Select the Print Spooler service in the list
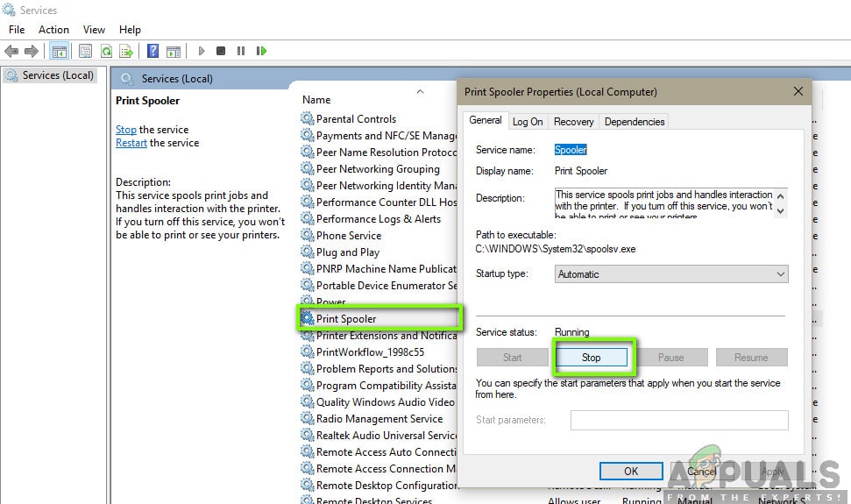851x504 pixels. point(346,319)
